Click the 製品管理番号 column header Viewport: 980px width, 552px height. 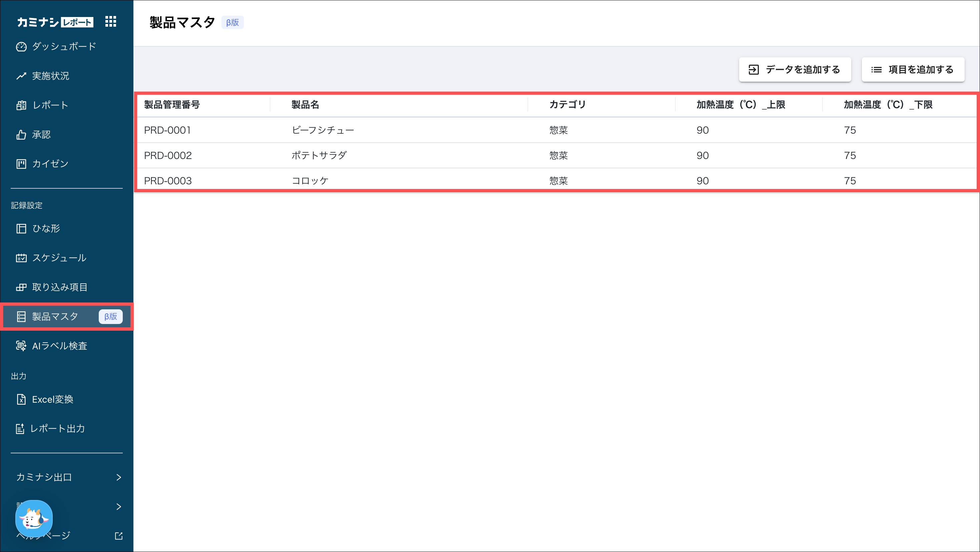click(x=172, y=105)
